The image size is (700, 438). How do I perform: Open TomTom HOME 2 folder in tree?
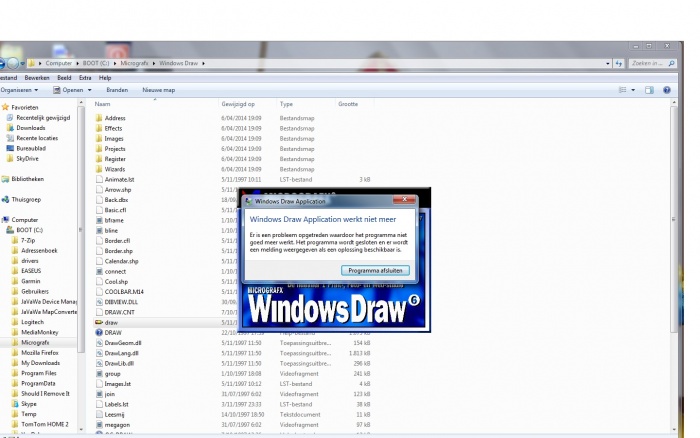tap(45, 425)
